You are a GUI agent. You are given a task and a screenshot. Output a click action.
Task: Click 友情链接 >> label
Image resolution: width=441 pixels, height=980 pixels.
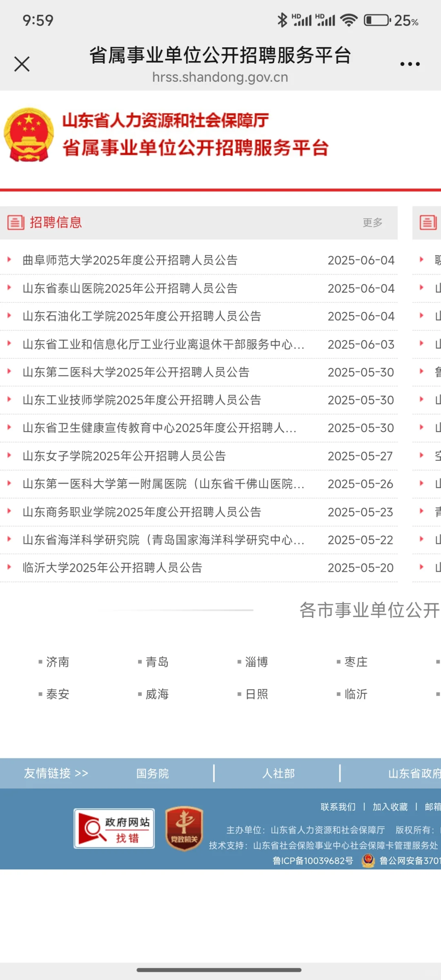(x=56, y=773)
